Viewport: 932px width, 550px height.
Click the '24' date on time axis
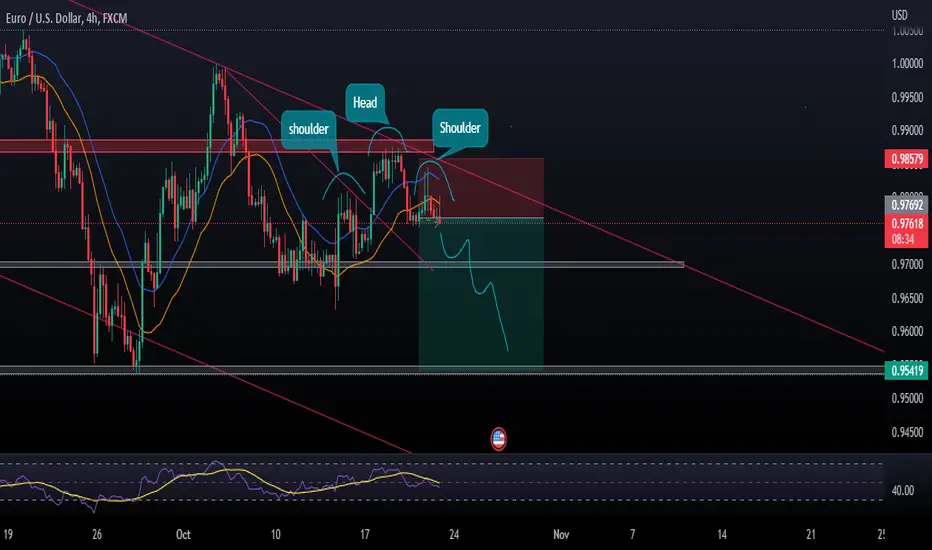tap(454, 534)
